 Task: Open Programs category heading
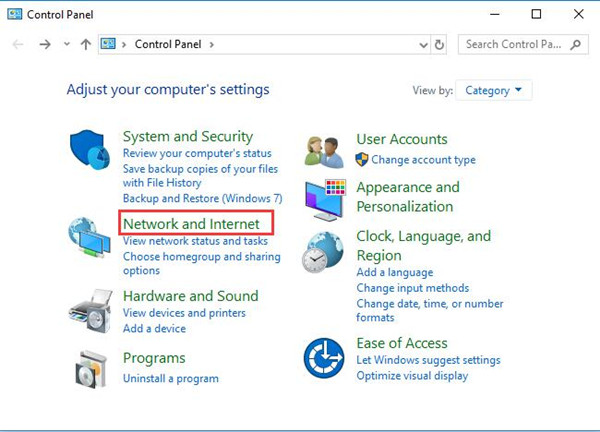(x=154, y=358)
